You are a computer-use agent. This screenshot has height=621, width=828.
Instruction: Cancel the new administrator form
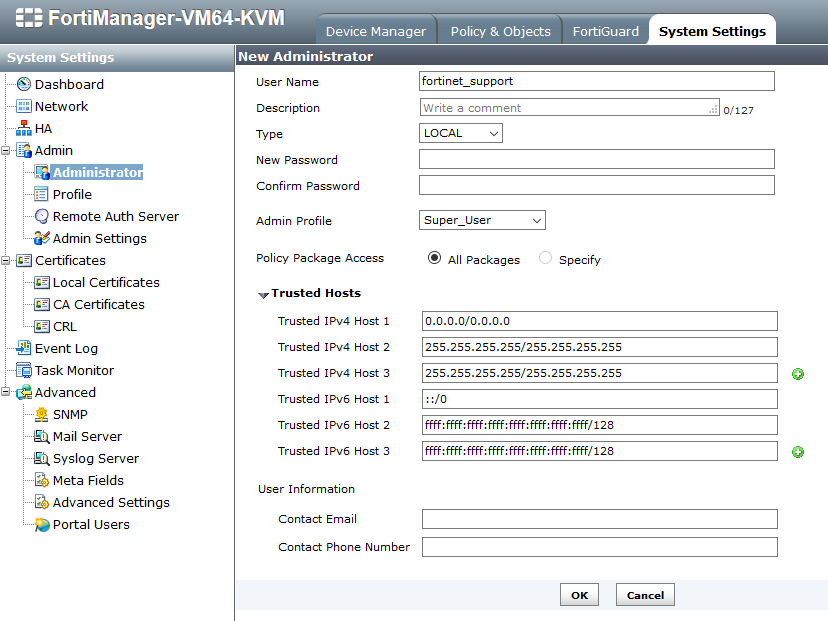point(645,595)
